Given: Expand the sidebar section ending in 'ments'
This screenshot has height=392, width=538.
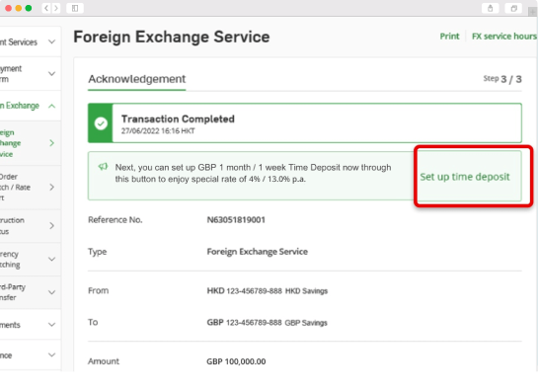Looking at the screenshot, I should [x=51, y=325].
